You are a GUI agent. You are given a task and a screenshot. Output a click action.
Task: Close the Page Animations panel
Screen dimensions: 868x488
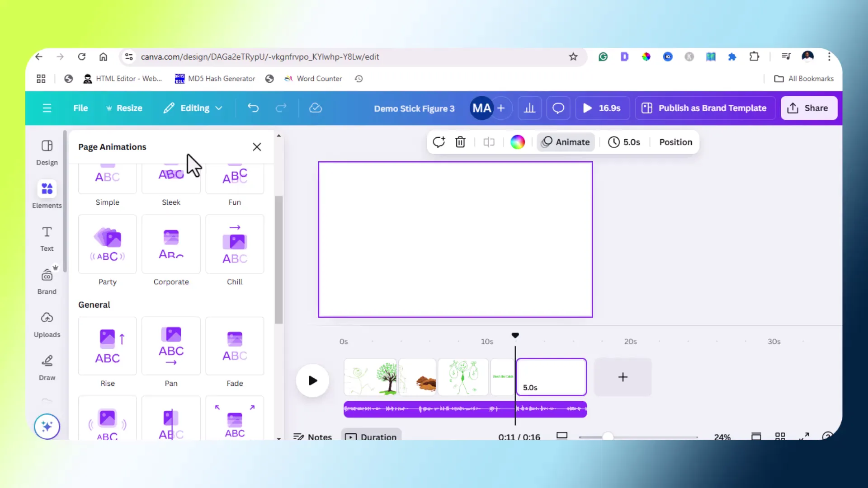[257, 147]
